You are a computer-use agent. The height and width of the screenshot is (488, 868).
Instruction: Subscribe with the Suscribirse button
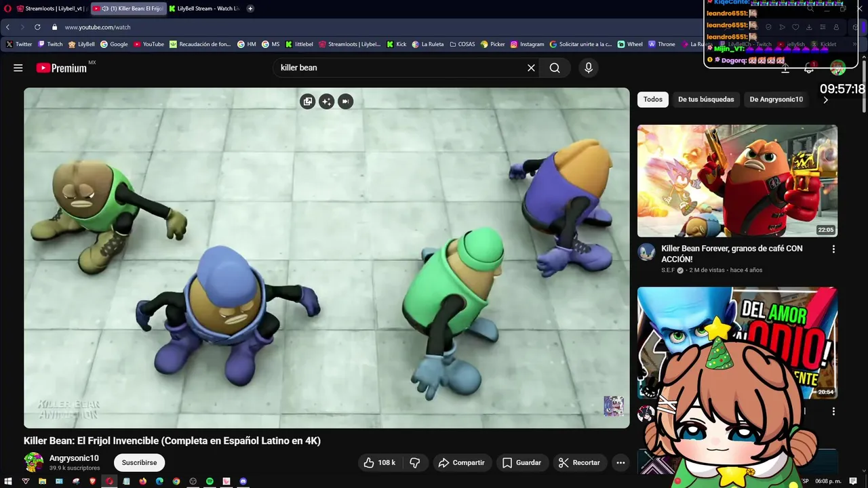click(139, 463)
